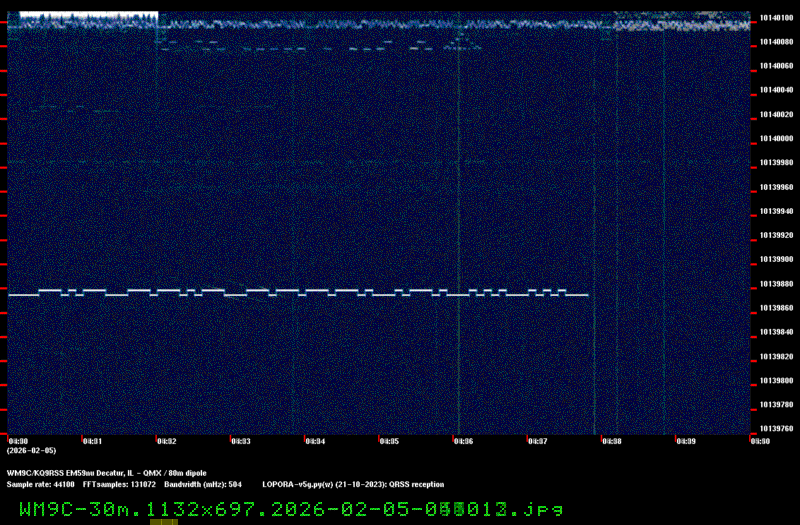800x525 pixels.
Task: Click the 10140100 frequency label
Action: [x=775, y=17]
